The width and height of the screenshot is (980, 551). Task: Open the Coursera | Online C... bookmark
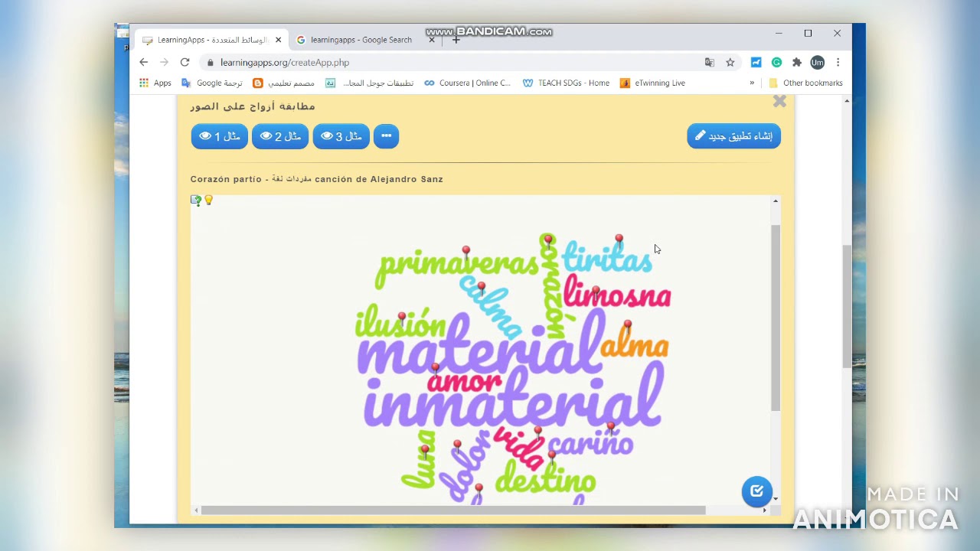[x=467, y=83]
